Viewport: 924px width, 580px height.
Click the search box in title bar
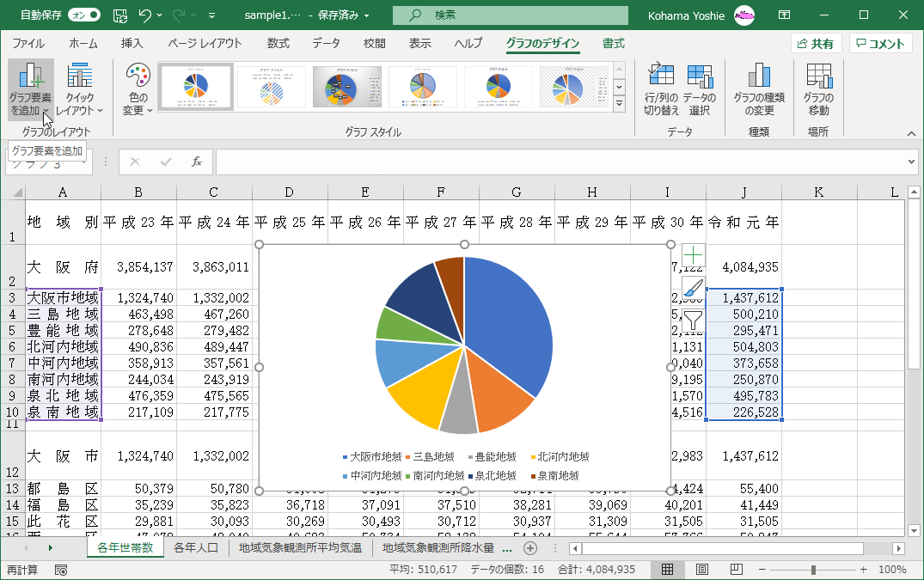click(511, 15)
